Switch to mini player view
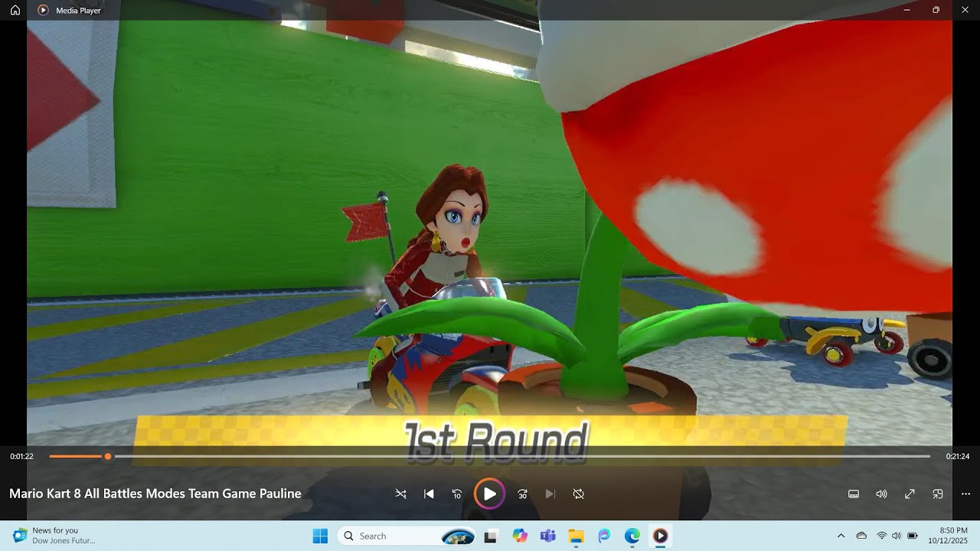The image size is (980, 551). click(938, 494)
